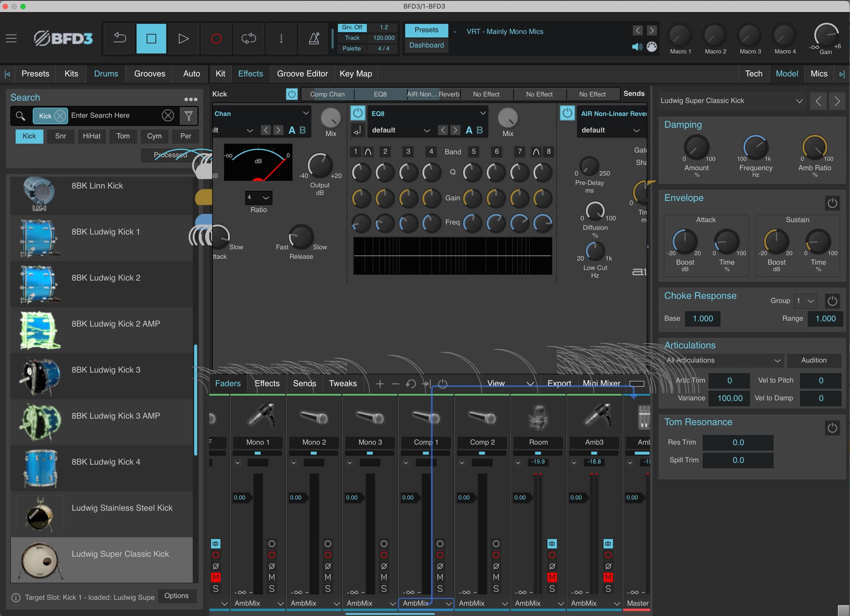Expand the All Articulations dropdown
The height and width of the screenshot is (616, 850).
[723, 361]
